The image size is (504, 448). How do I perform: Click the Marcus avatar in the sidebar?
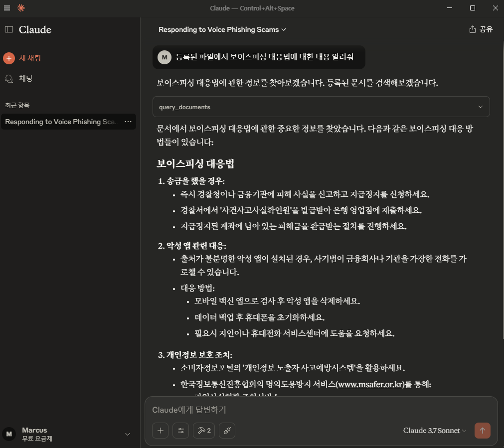[9, 434]
